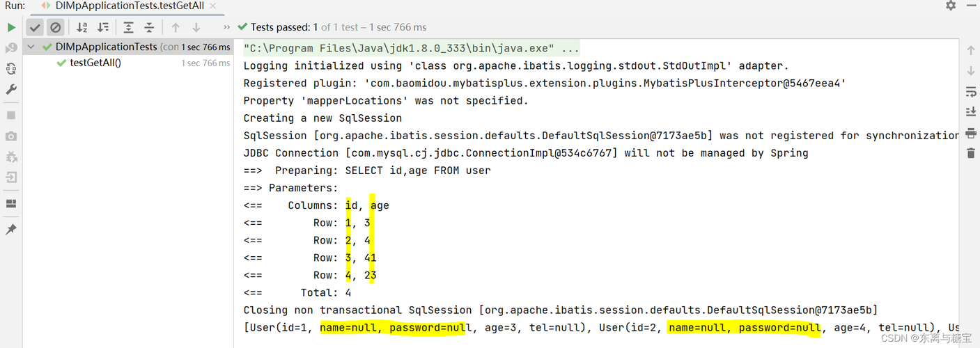Toggle show ignored tests button
980x348 pixels.
tap(56, 27)
